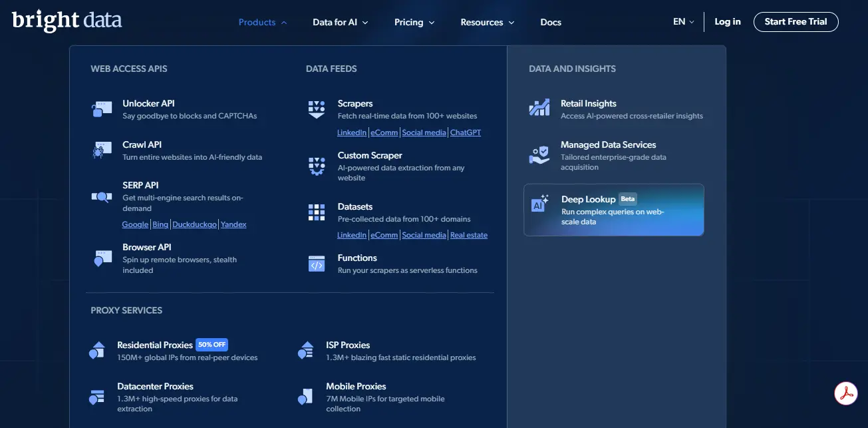Click the Log in link

click(728, 21)
